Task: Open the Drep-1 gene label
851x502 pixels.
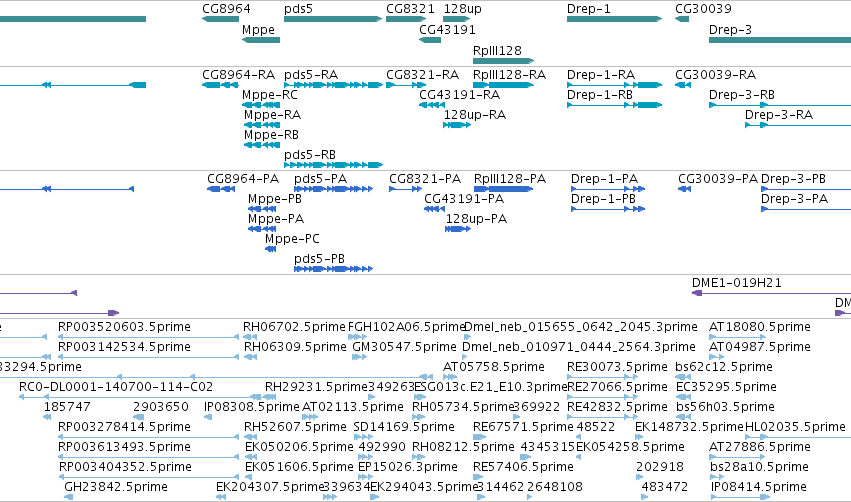Action: point(588,9)
